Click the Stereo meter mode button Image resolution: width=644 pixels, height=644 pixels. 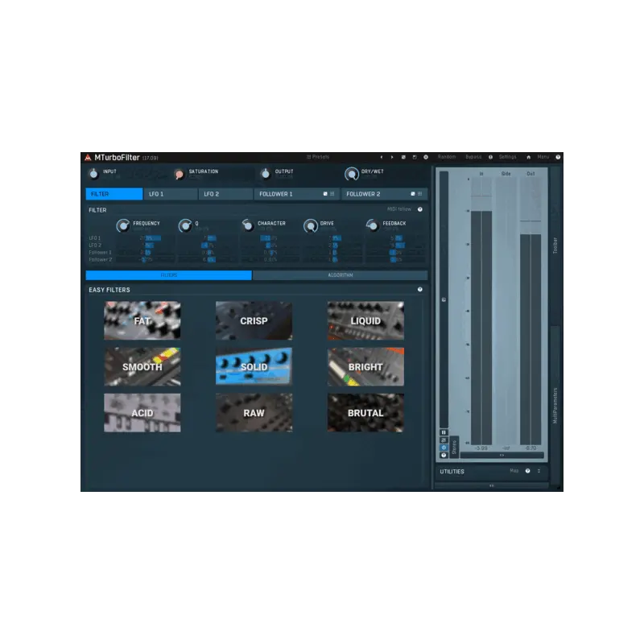454,447
